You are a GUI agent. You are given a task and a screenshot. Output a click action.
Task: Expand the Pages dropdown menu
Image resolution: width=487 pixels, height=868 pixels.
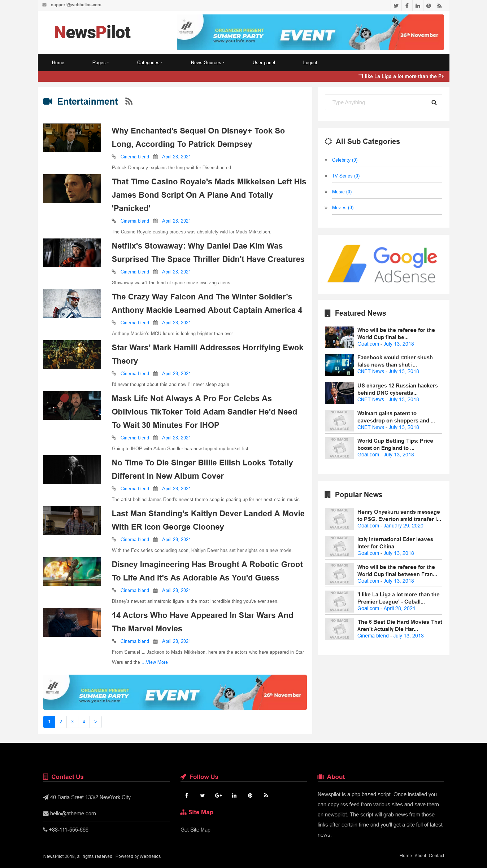point(101,63)
